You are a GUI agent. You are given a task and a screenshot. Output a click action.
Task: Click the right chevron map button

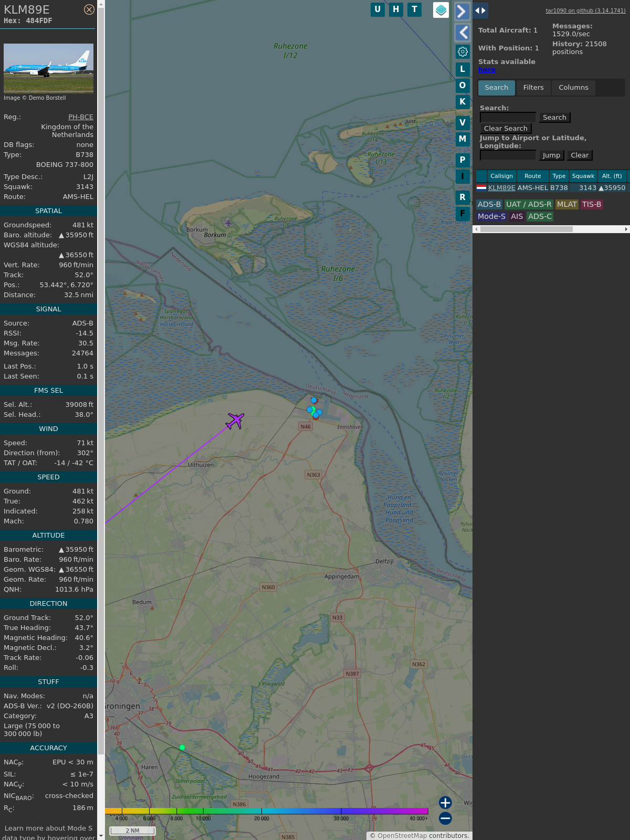pyautogui.click(x=462, y=12)
